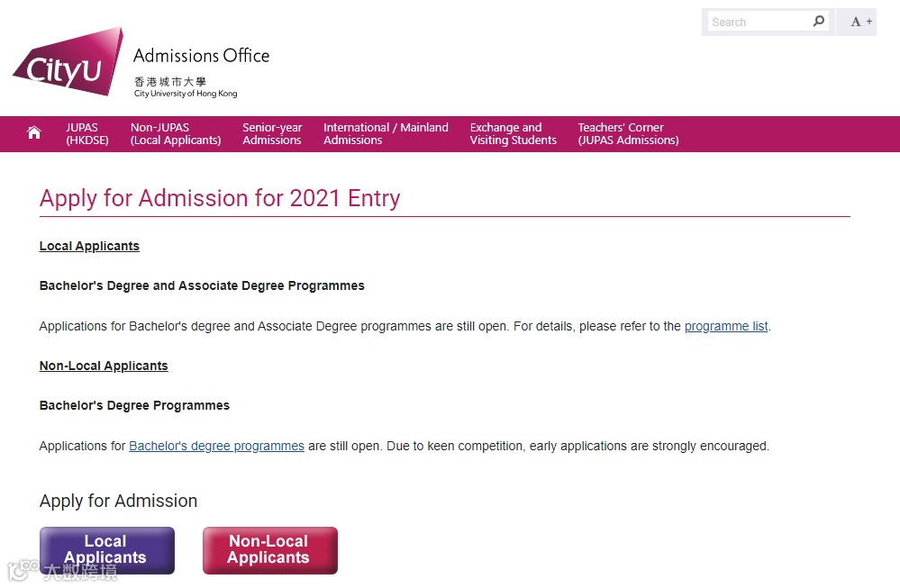Open the JUPAS (HKDSE) menu

[86, 134]
